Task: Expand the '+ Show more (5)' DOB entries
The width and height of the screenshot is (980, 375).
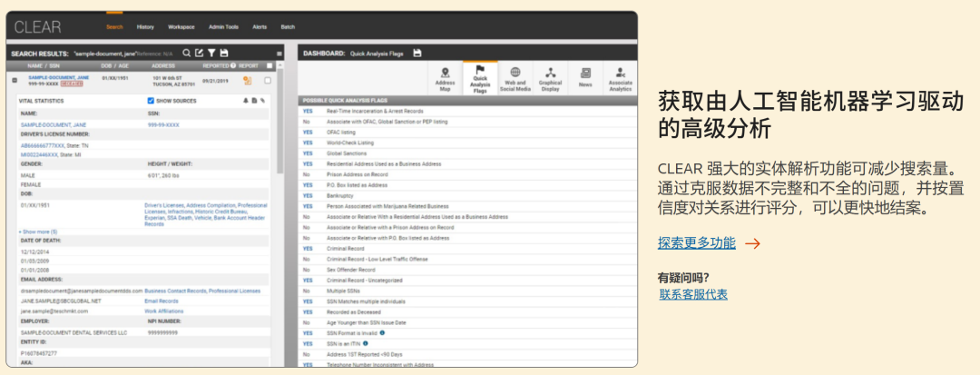Action: [x=38, y=232]
